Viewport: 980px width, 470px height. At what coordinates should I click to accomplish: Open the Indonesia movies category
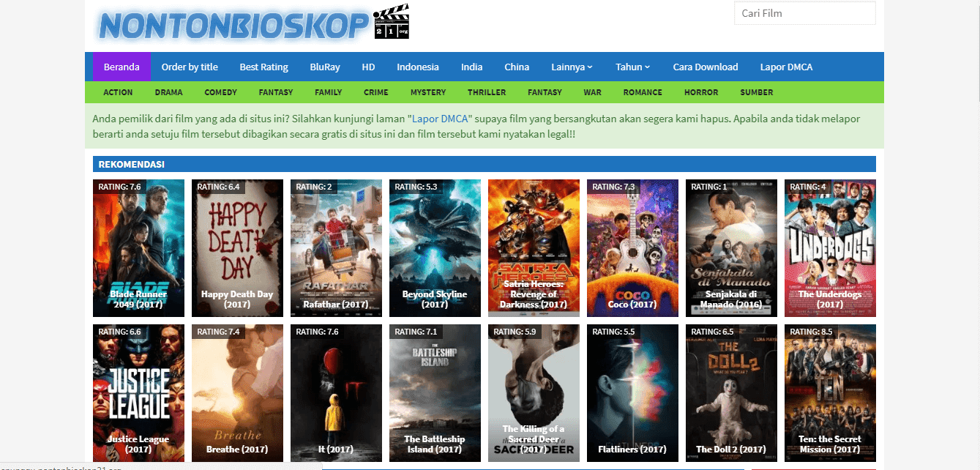418,67
